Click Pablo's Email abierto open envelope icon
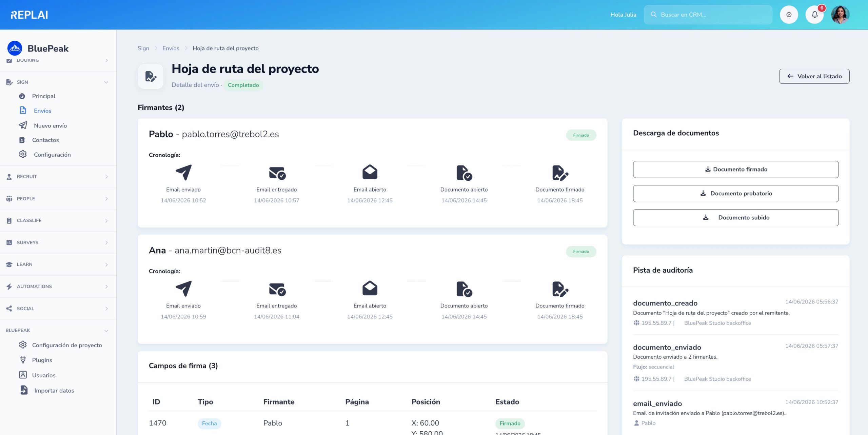Screen dimensions: 868x435 pyautogui.click(x=370, y=172)
